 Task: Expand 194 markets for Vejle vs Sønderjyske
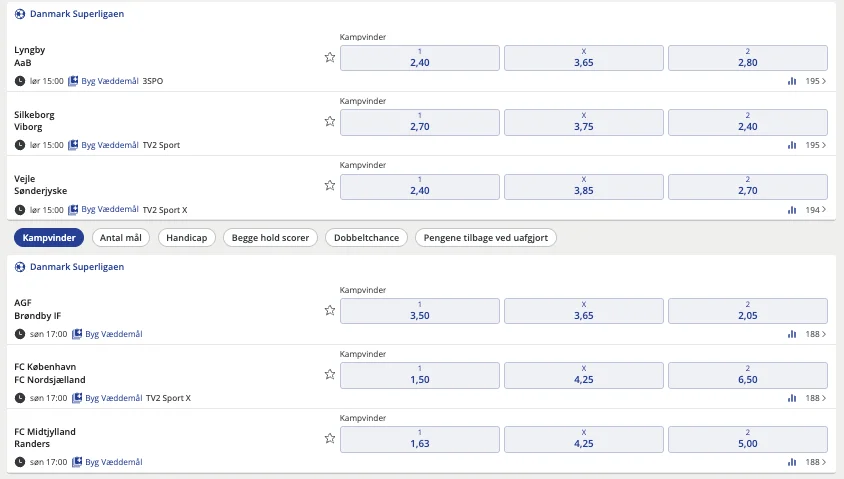click(x=815, y=210)
